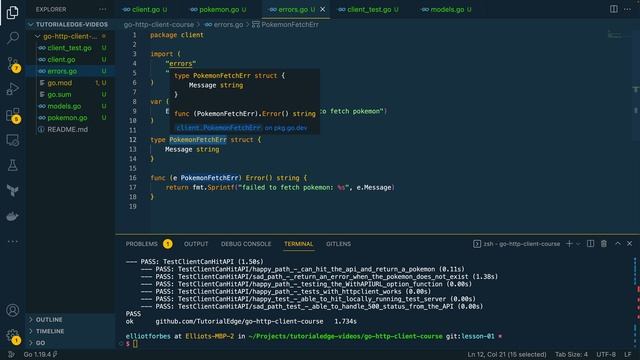Collapse the go-http-client- folder

point(70,36)
